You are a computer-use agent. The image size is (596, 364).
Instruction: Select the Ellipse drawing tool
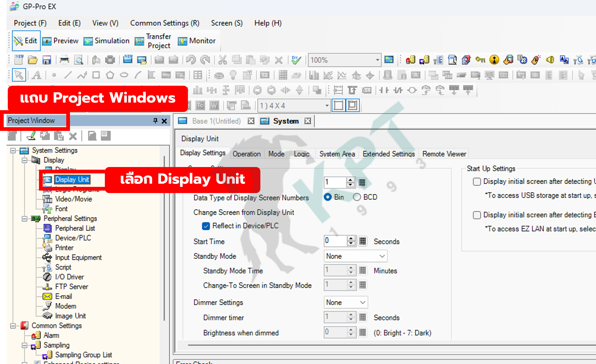pyautogui.click(x=124, y=75)
